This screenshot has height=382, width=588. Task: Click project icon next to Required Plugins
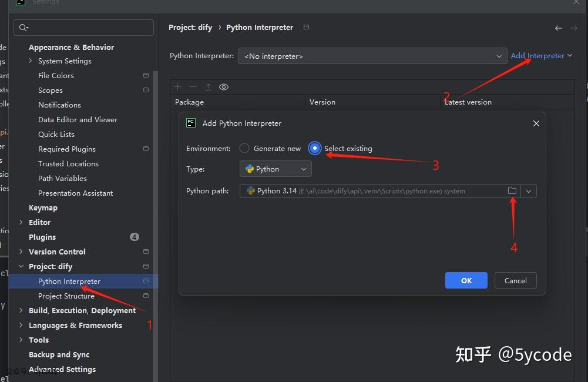coord(146,149)
